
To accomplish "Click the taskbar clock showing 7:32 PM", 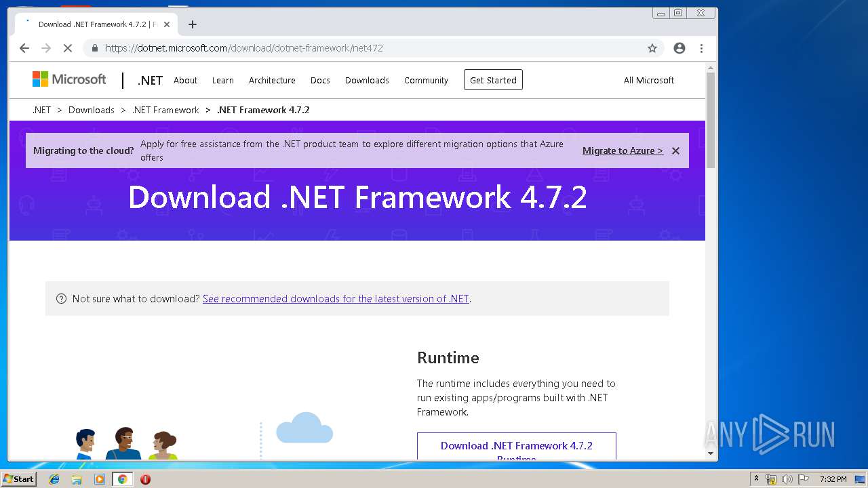I will click(x=833, y=479).
